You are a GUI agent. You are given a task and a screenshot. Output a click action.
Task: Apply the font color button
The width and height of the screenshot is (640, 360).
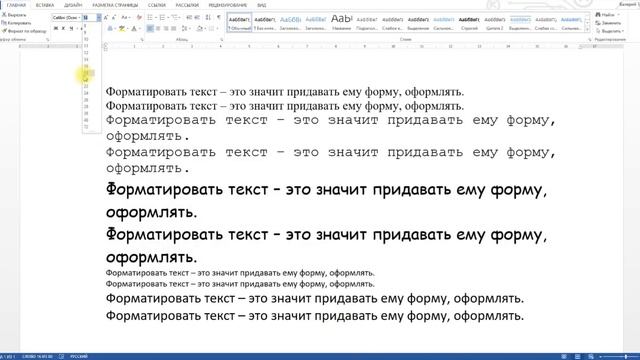pos(134,29)
